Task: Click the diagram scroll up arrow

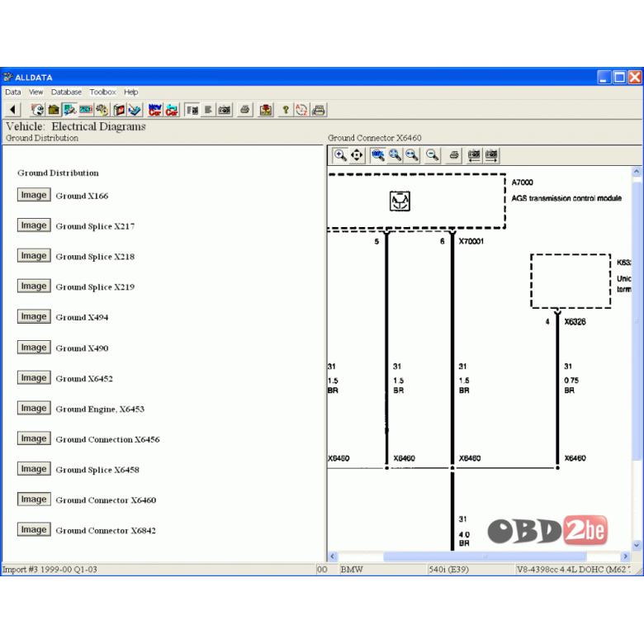Action: 637,171
